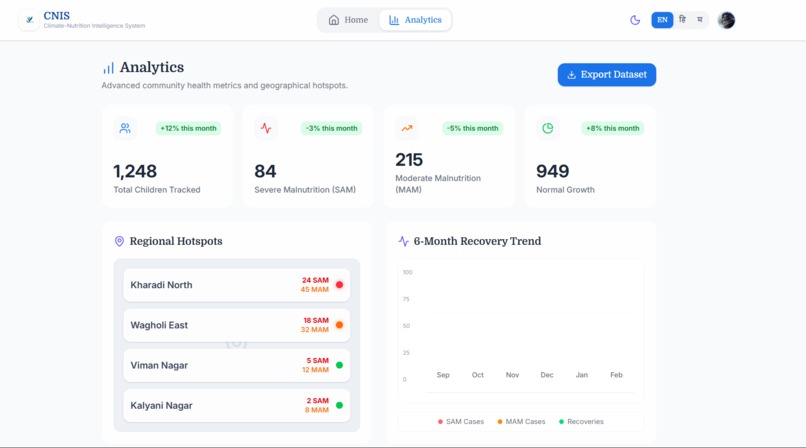Image resolution: width=806 pixels, height=448 pixels.
Task: Select the EN language option
Action: 662,20
